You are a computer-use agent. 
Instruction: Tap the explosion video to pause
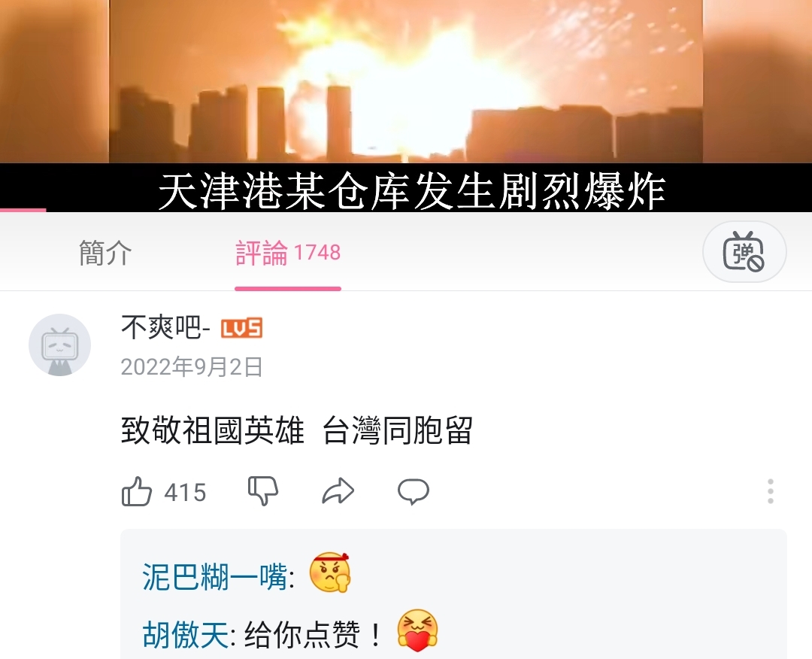point(406,81)
